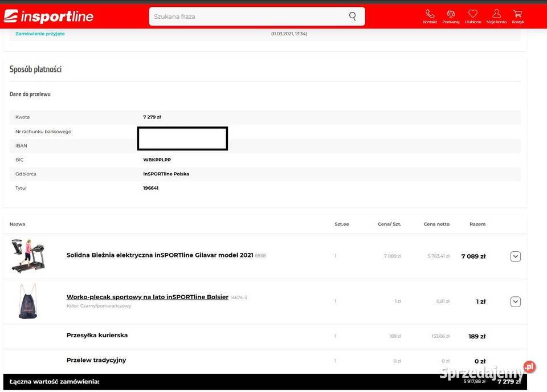547x392 pixels.
Task: Click the treadmill product thumbnail
Action: coord(27,256)
